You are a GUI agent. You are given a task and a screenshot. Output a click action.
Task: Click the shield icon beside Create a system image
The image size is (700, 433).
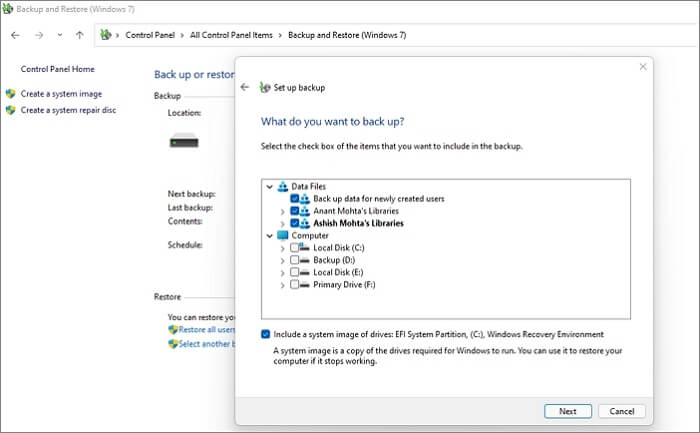10,94
